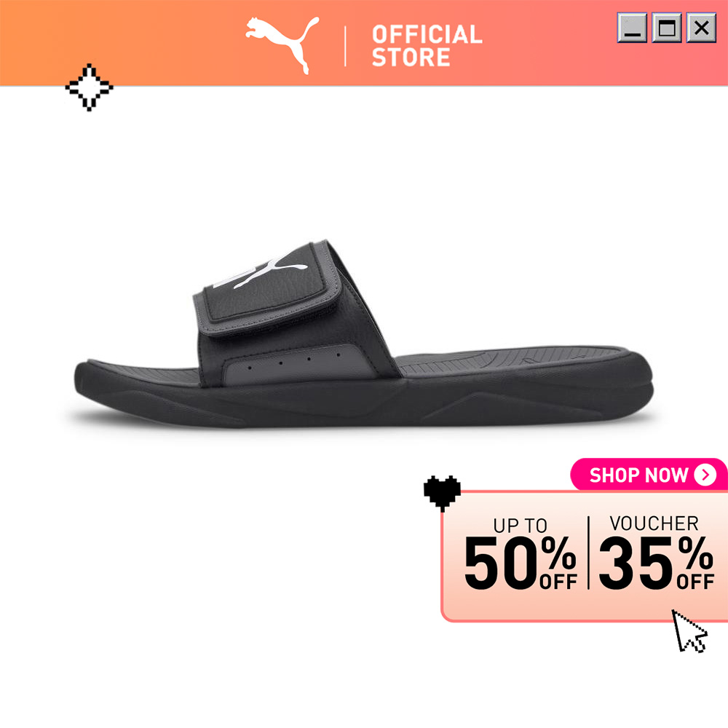Click the SHOP NOW pink button text

coord(638,475)
